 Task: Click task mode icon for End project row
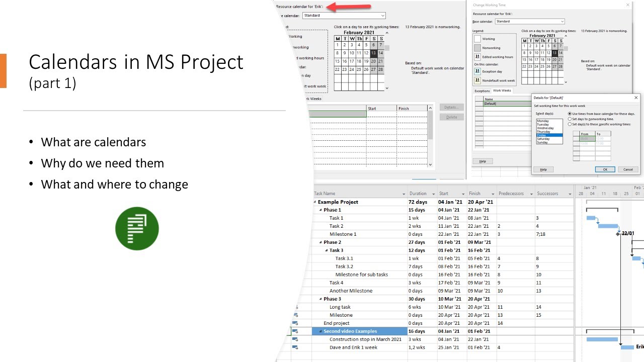295,323
